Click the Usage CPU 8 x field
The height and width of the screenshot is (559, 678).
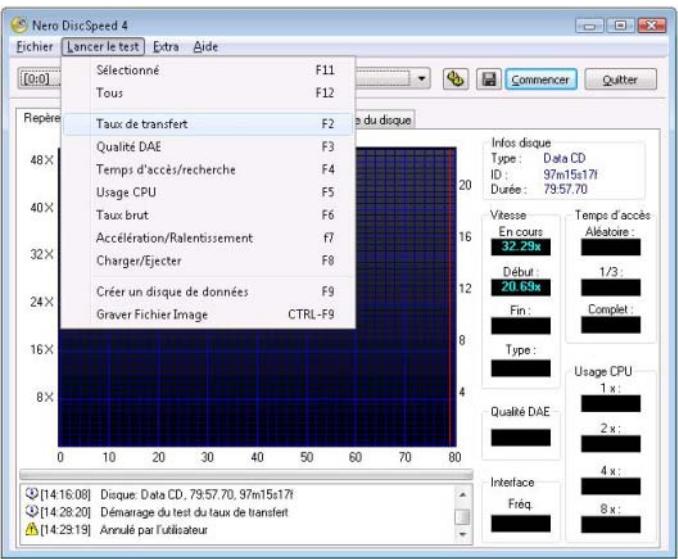pos(611,525)
